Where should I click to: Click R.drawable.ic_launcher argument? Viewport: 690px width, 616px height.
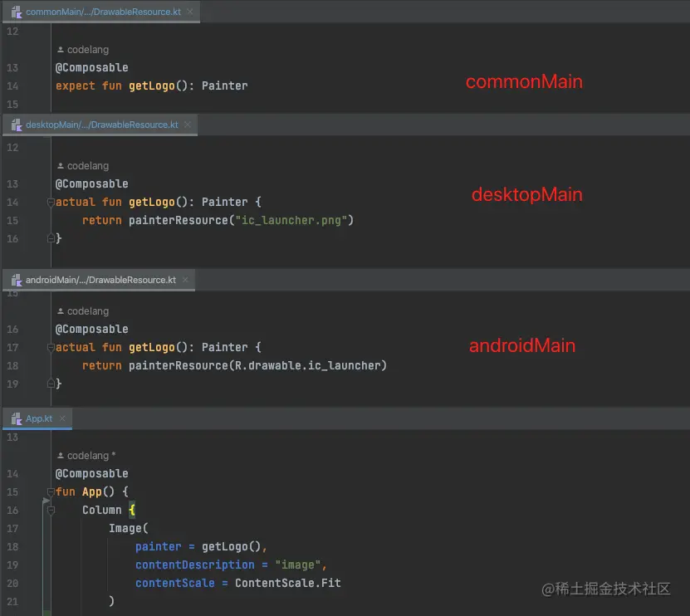coord(307,365)
